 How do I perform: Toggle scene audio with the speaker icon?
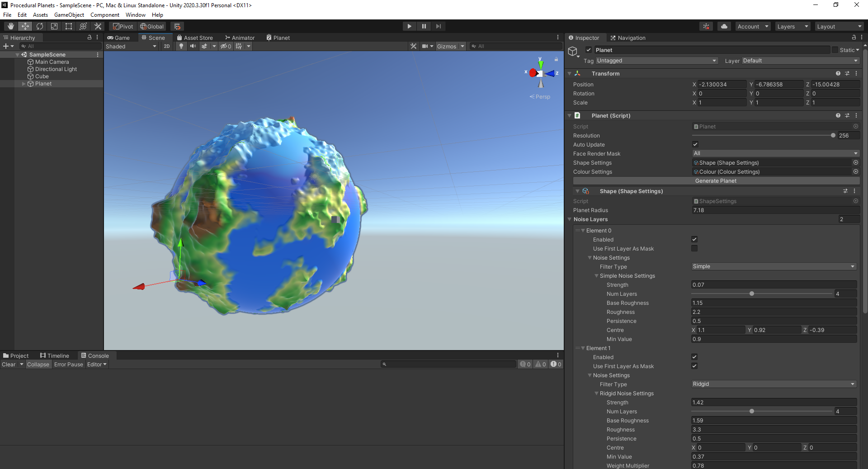pyautogui.click(x=193, y=46)
